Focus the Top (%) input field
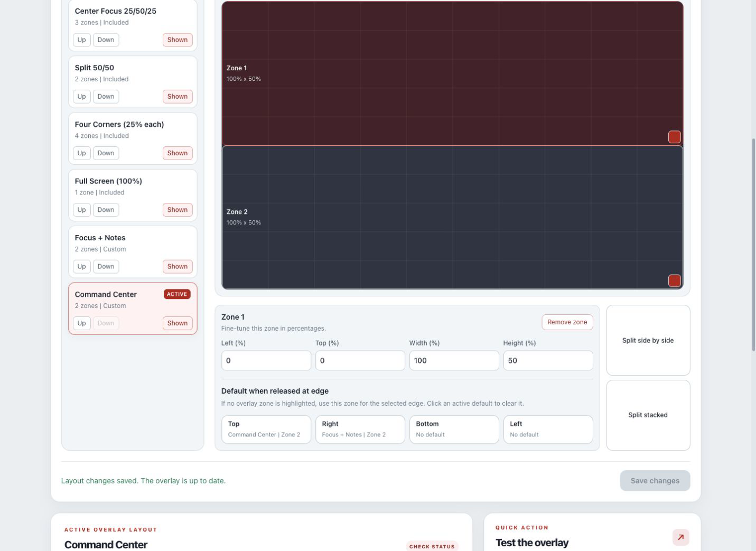 point(360,360)
